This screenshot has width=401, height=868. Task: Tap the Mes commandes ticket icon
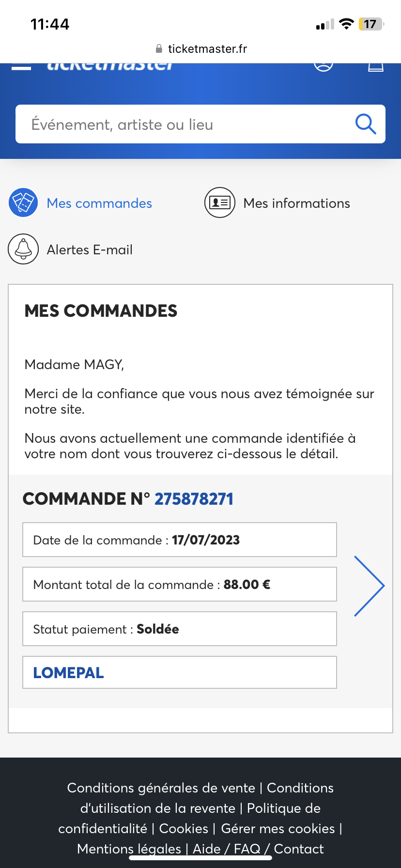pos(23,202)
